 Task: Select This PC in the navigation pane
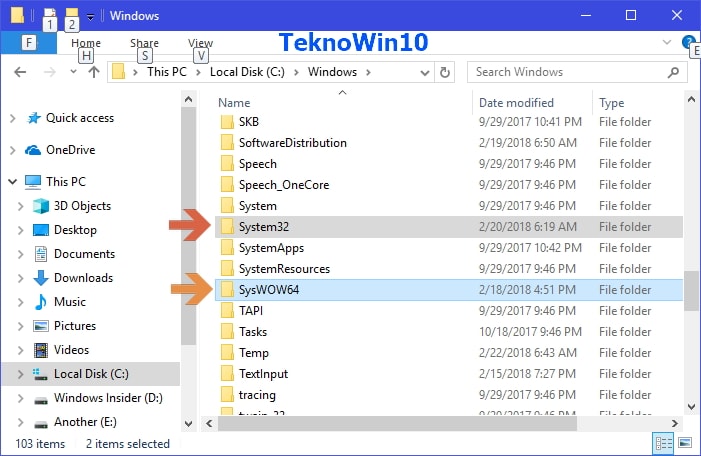pyautogui.click(x=66, y=182)
